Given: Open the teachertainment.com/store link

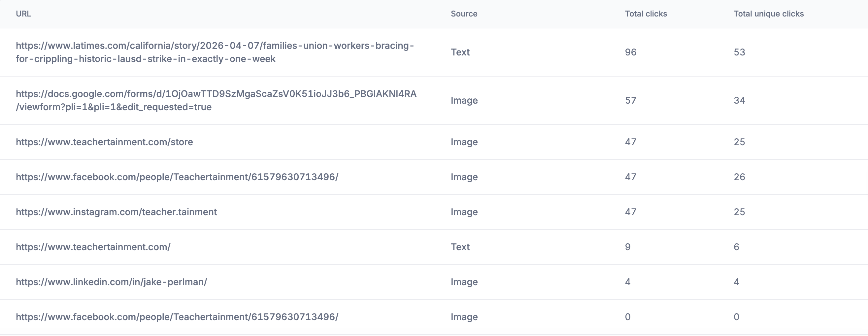Looking at the screenshot, I should (104, 142).
